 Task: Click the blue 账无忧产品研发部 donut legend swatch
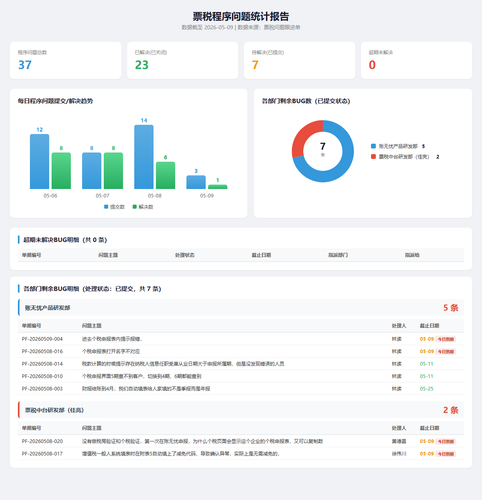click(373, 146)
